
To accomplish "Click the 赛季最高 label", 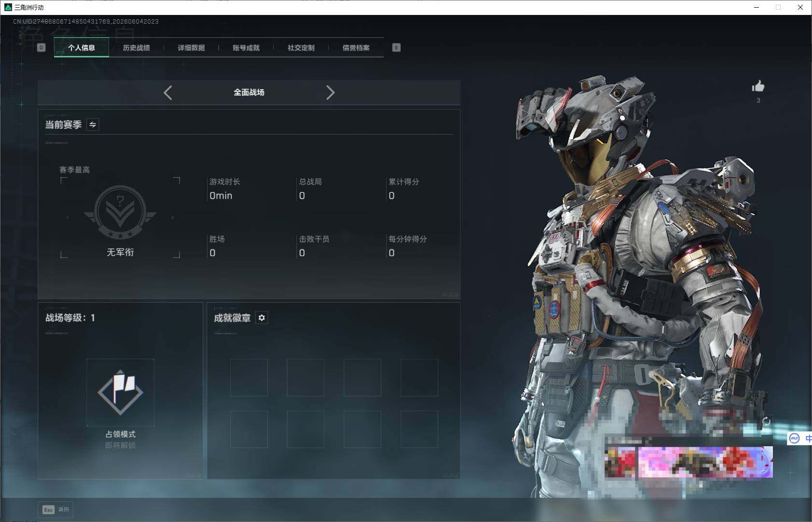I will [74, 170].
